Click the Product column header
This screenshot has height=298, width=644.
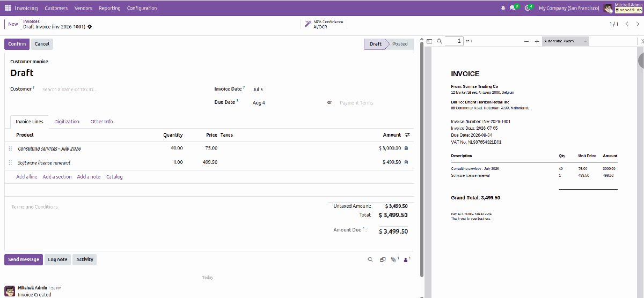(25, 135)
